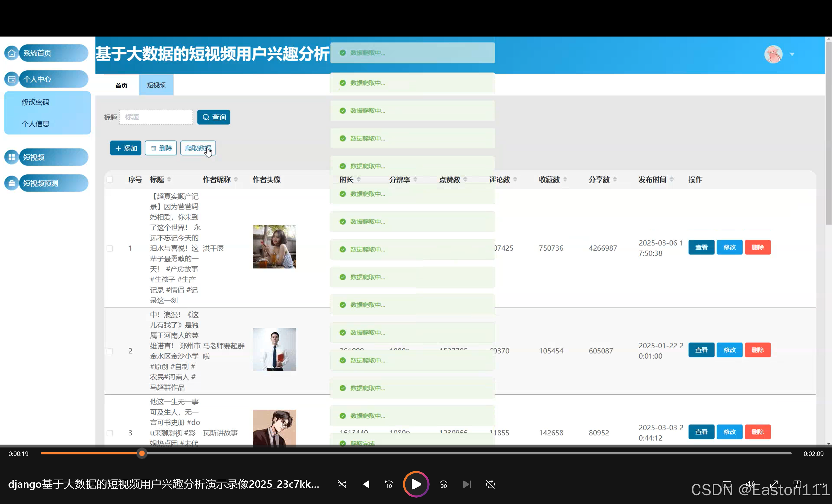
Task: Sort the table by 发布时间
Action: 672,179
